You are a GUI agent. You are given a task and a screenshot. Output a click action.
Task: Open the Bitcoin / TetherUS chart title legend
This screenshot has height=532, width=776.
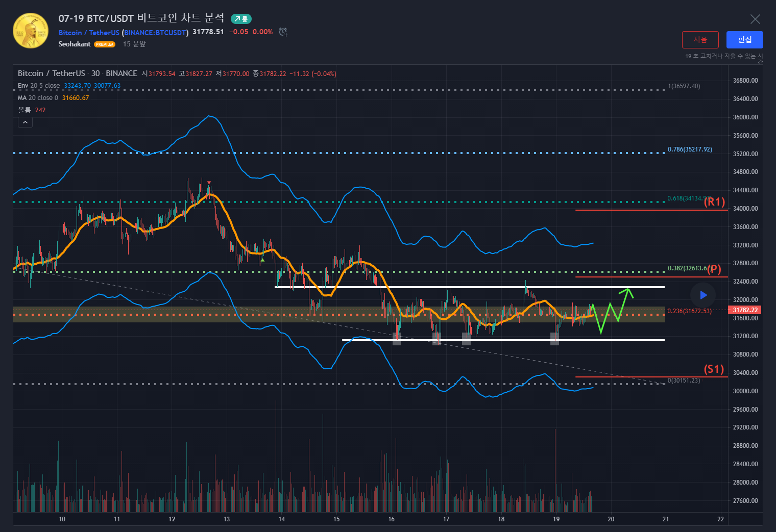coord(51,73)
